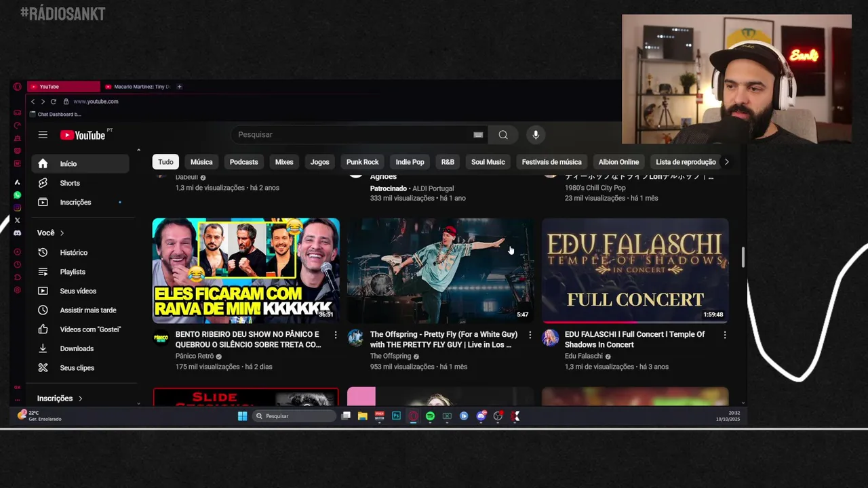Select the Podcasts filter chip
Viewport: 868px width, 488px height.
click(243, 162)
